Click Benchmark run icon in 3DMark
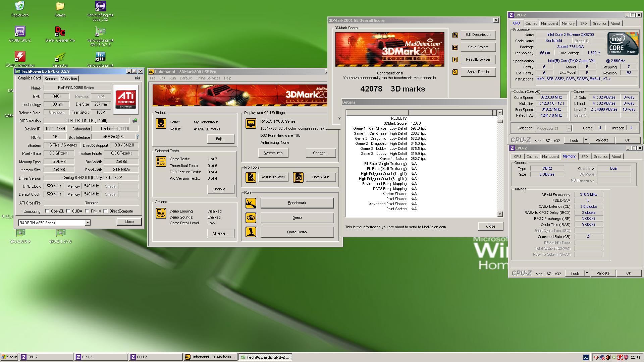644x362 pixels. pyautogui.click(x=251, y=203)
